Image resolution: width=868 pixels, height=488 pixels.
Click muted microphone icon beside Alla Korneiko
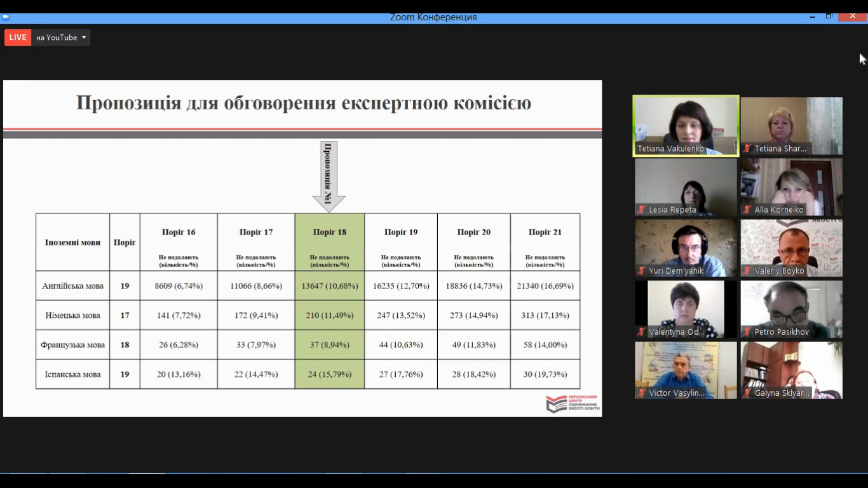click(x=747, y=210)
